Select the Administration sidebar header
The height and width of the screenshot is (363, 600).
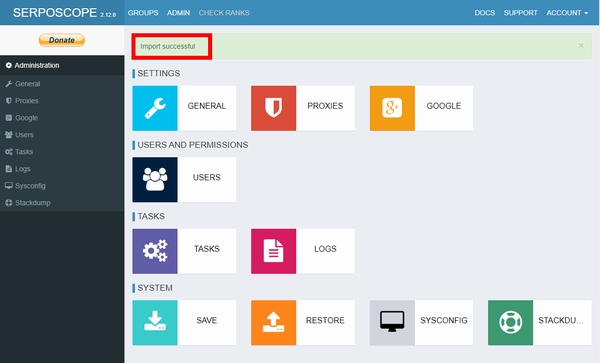click(62, 65)
